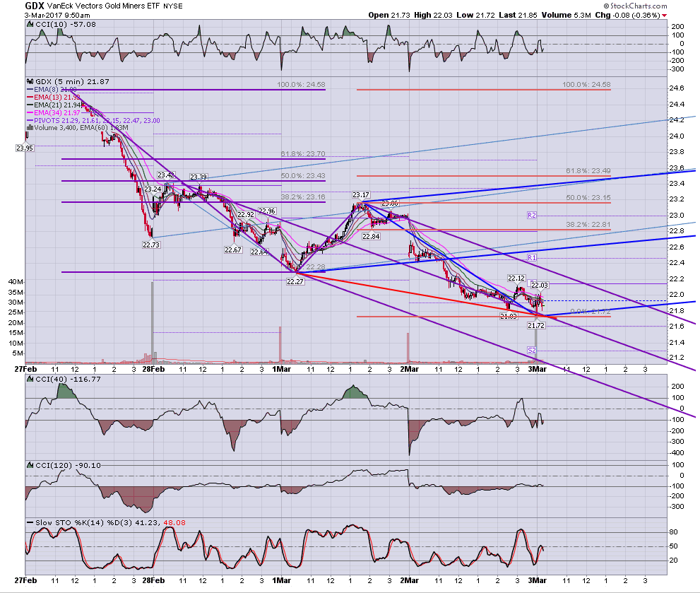Viewport: 700px width, 593px height.
Task: Select the 61.8%: 23.70 Fibonacci label
Action: tap(303, 153)
